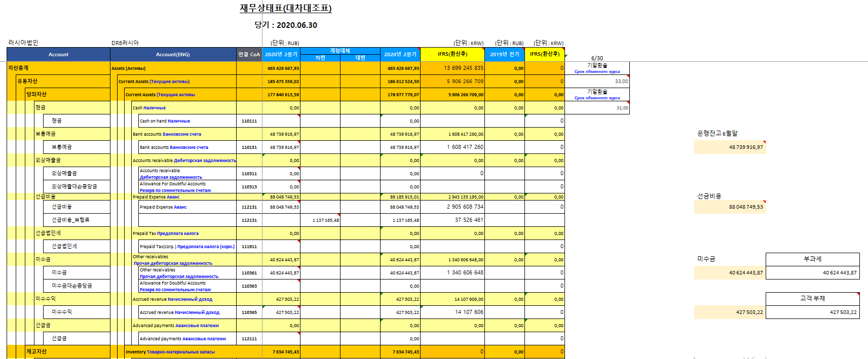Click the exchange rate cell showing 33,00
This screenshot has height=359, width=868.
pyautogui.click(x=597, y=82)
